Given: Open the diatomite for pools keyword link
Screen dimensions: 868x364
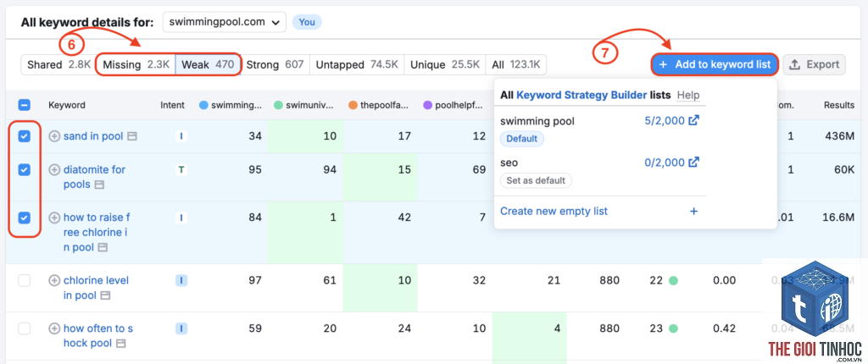Looking at the screenshot, I should click(x=94, y=177).
